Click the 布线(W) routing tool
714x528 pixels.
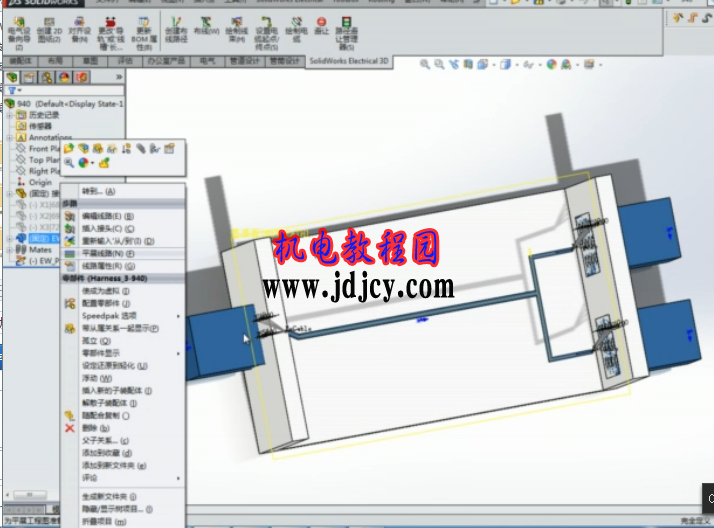pos(206,26)
